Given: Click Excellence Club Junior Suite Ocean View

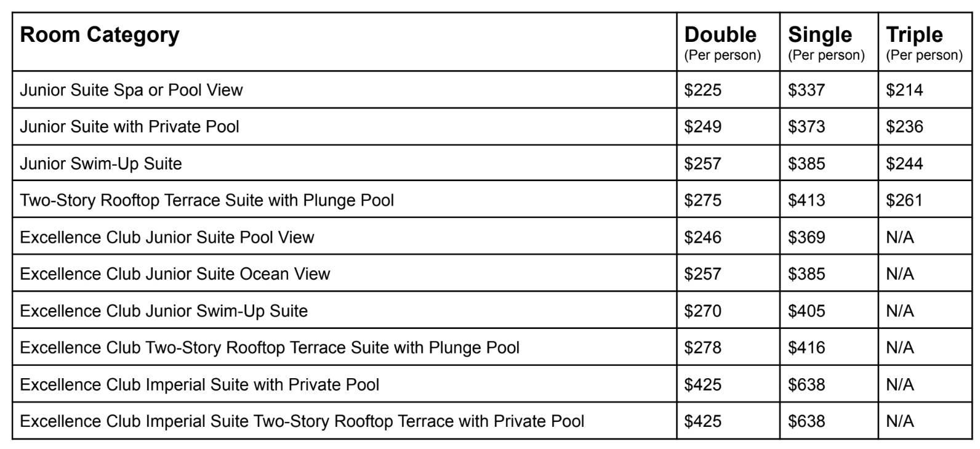Looking at the screenshot, I should 175,274.
